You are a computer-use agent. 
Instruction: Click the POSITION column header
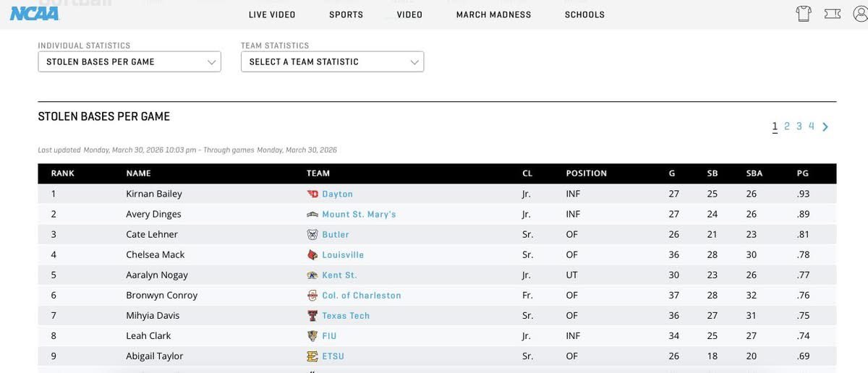587,173
